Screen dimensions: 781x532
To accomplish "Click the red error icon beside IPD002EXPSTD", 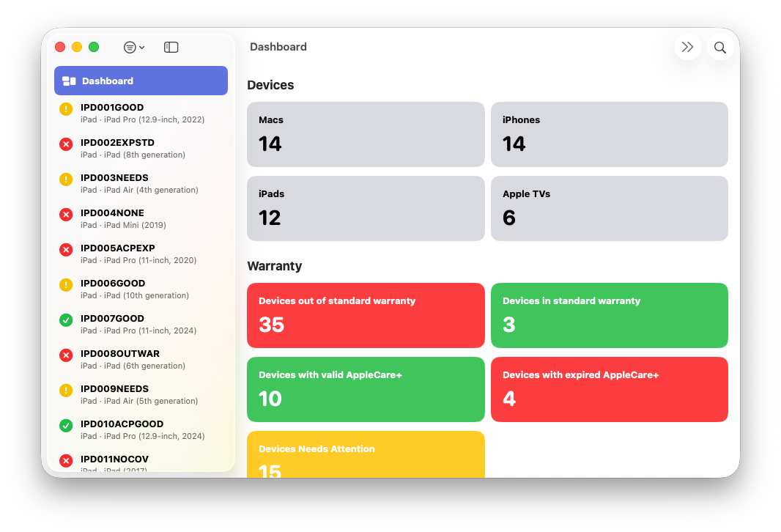I will pyautogui.click(x=66, y=144).
